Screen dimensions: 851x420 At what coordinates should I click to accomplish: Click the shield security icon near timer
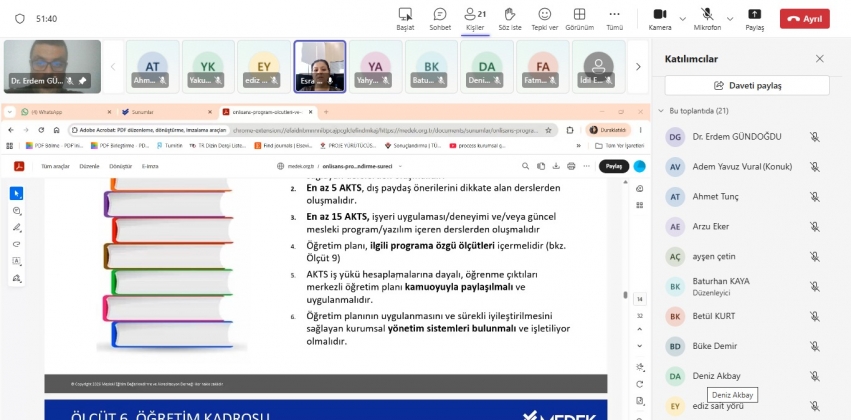[20, 18]
